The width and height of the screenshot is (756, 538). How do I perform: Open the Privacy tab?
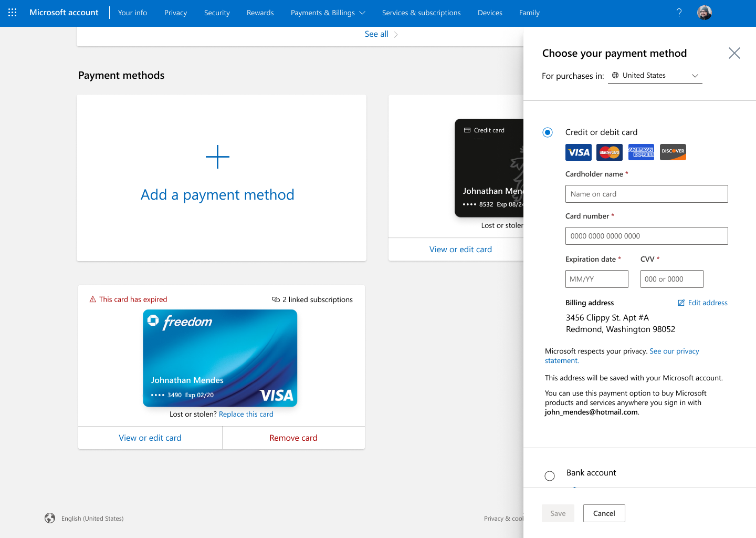click(x=176, y=13)
